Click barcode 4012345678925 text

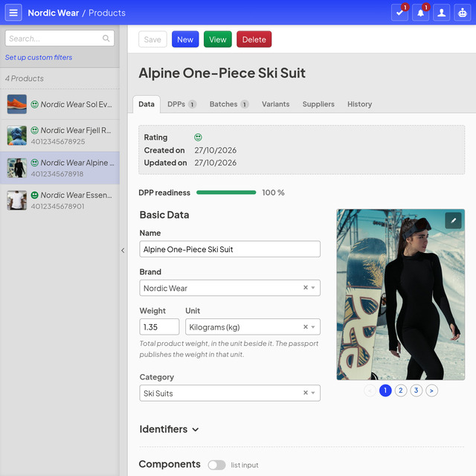tap(58, 142)
